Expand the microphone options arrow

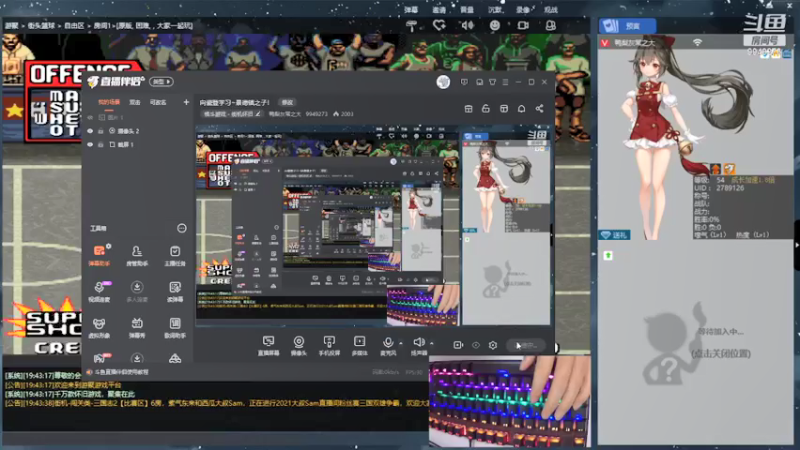point(401,343)
